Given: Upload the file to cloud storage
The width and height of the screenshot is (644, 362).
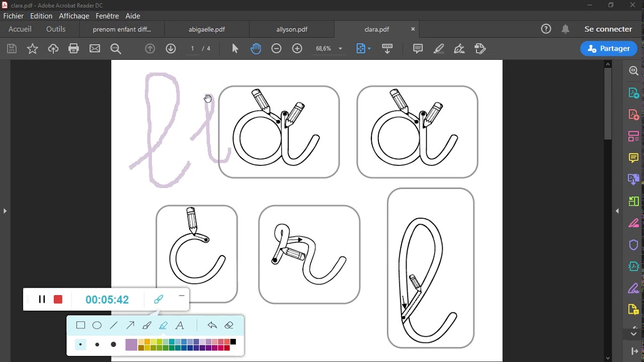Looking at the screenshot, I should (x=53, y=49).
